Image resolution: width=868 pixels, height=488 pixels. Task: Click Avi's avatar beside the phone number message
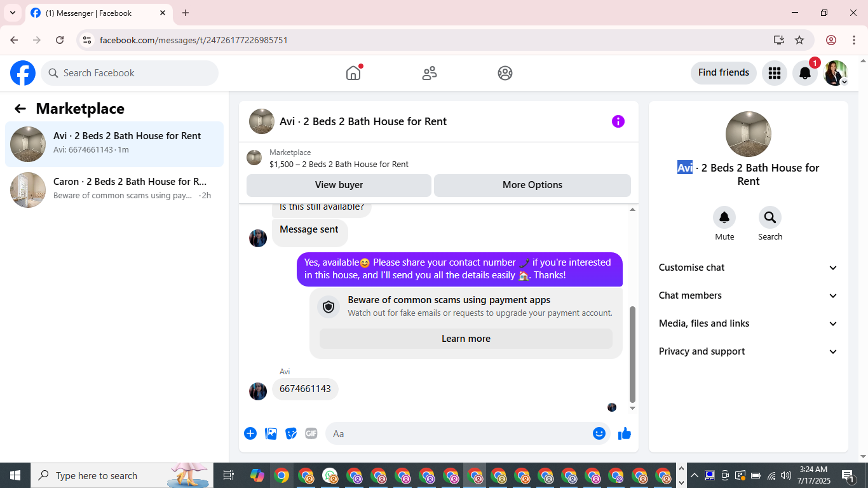point(258,391)
